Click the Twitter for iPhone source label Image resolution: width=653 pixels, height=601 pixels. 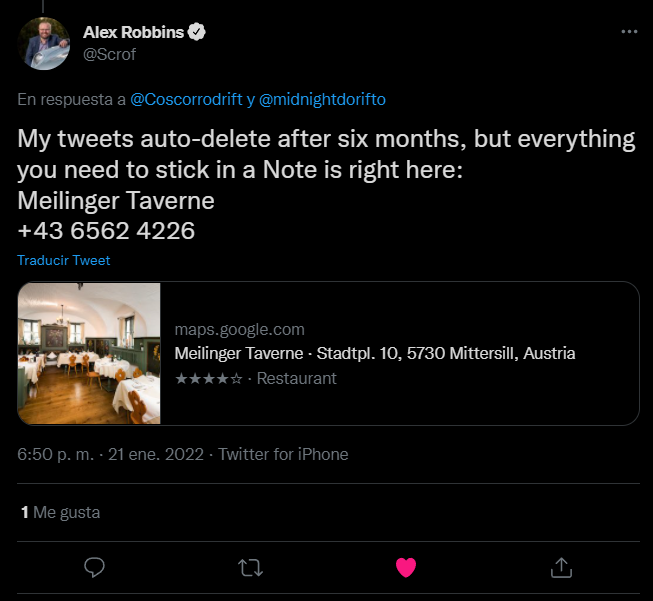point(283,454)
